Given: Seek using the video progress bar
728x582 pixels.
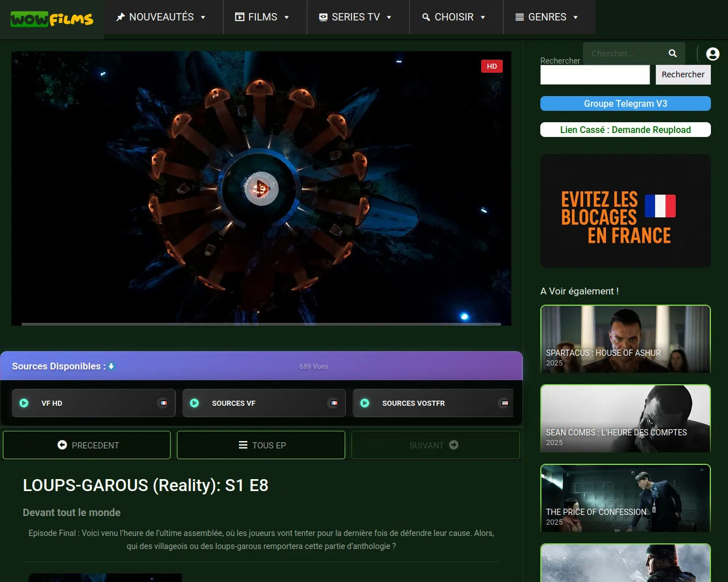Looking at the screenshot, I should click(x=261, y=324).
